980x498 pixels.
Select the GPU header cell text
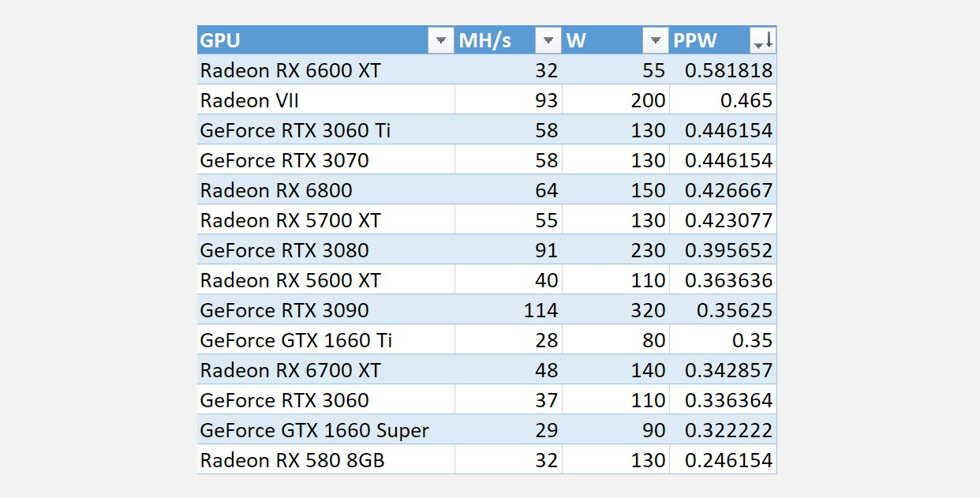220,40
